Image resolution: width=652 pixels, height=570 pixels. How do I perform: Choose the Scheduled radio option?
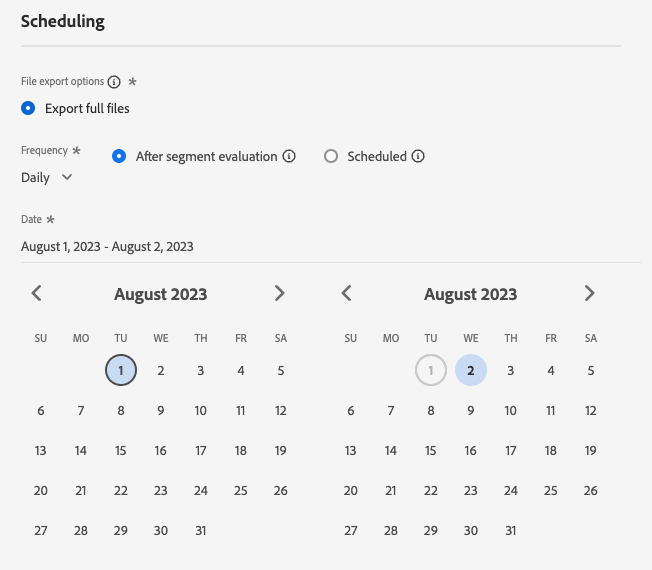click(331, 156)
